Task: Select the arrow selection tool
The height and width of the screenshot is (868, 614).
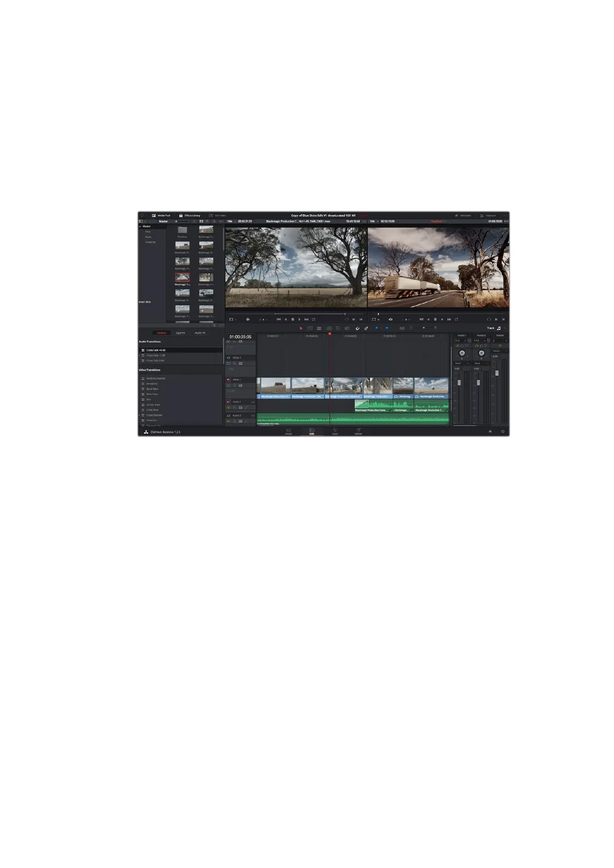Action: click(301, 328)
